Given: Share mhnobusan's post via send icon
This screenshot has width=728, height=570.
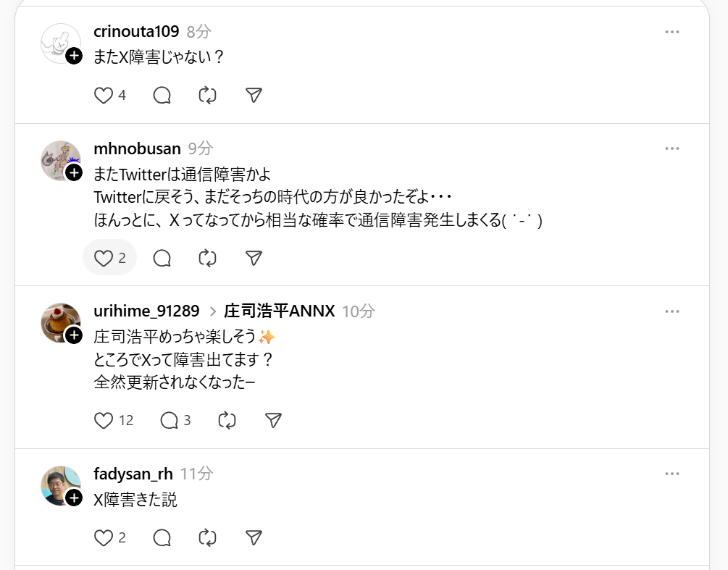Looking at the screenshot, I should [x=254, y=258].
